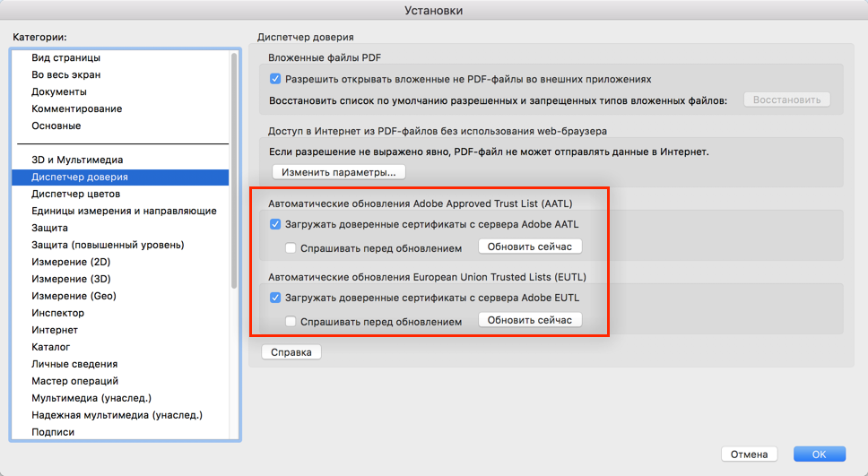Enable ask before updating for AATL
The height and width of the screenshot is (476, 868).
coord(291,247)
